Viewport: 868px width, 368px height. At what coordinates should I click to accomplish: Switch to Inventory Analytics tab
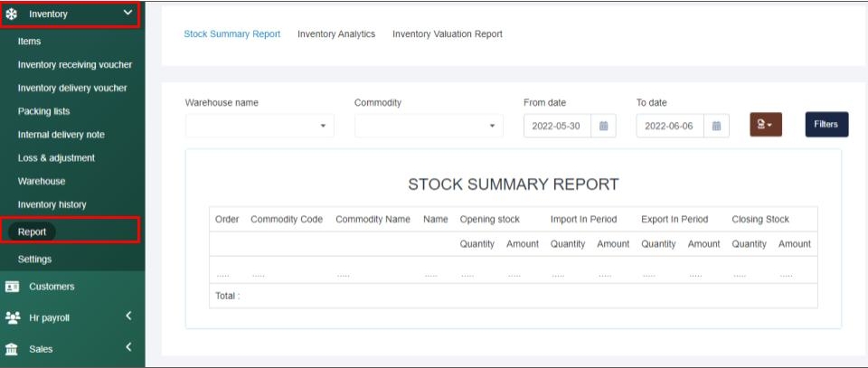point(336,34)
